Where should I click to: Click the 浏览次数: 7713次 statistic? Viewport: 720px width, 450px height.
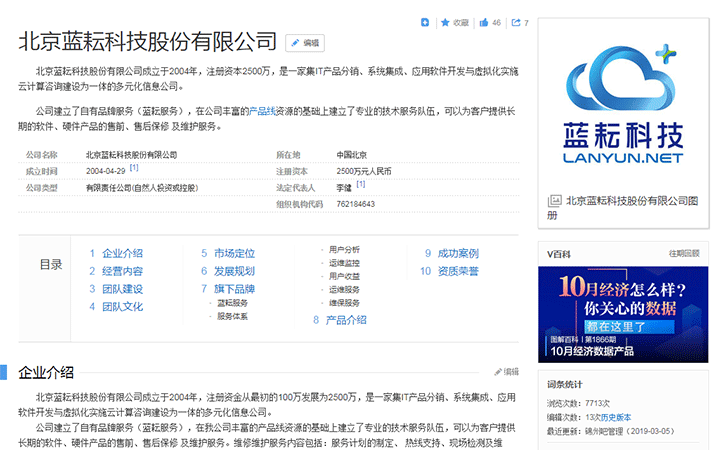pos(578,403)
